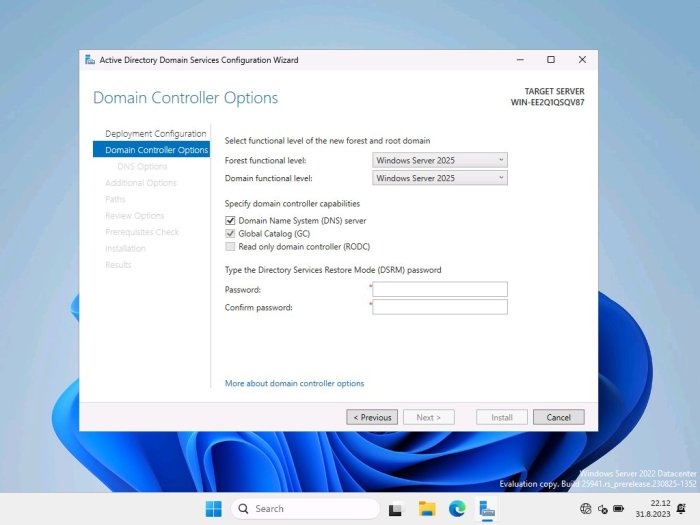This screenshot has width=700, height=525.
Task: Maximize the wizard window
Action: click(x=551, y=60)
